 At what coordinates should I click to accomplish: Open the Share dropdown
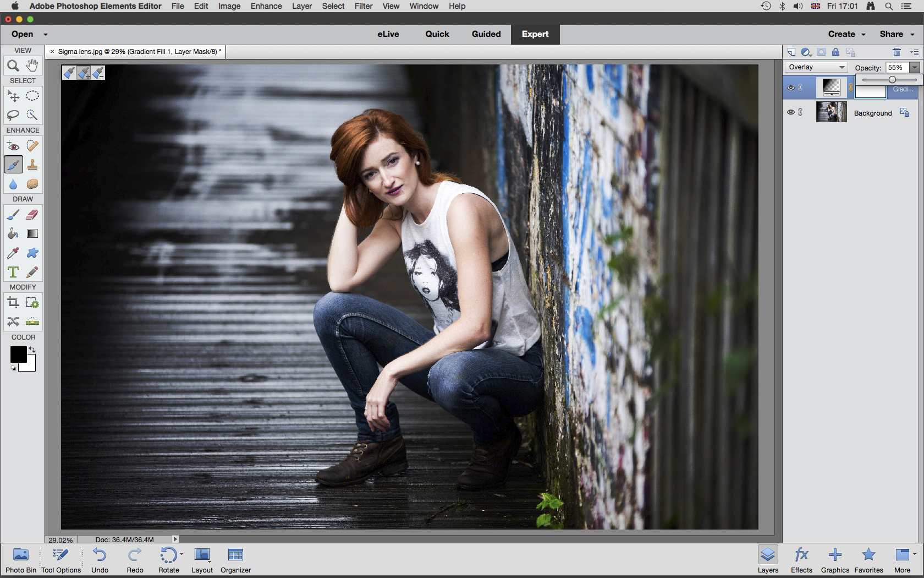point(897,34)
